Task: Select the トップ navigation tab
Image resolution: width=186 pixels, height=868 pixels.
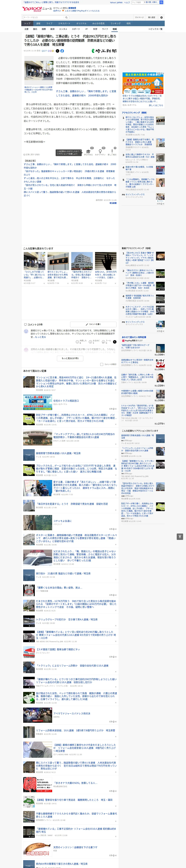Action: [x=27, y=24]
